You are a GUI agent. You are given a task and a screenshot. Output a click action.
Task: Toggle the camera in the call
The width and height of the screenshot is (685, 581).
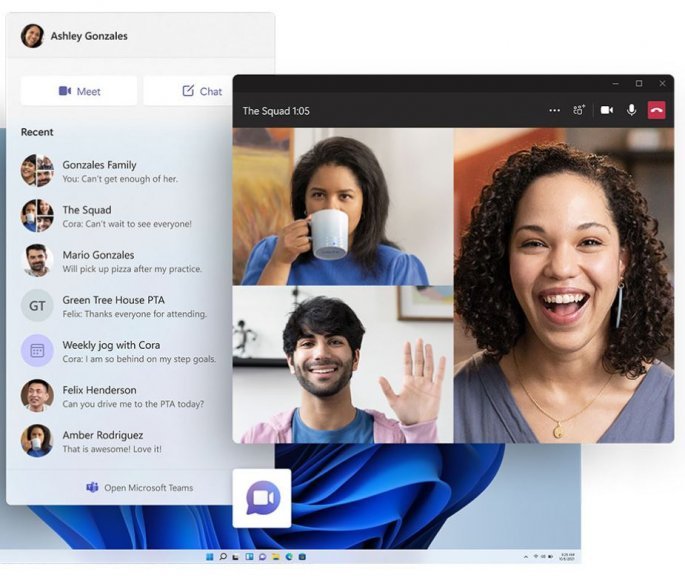pyautogui.click(x=606, y=110)
